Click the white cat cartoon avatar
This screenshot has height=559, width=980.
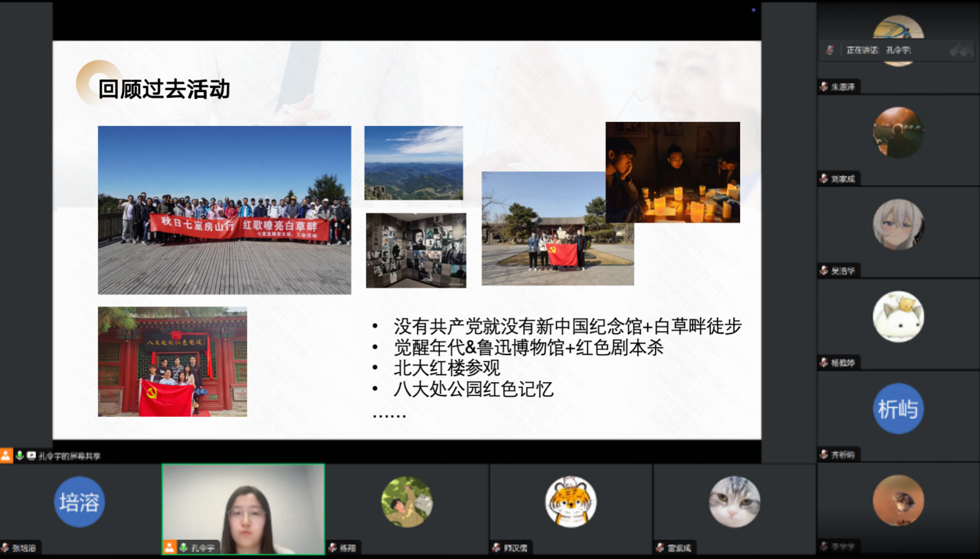tap(898, 317)
